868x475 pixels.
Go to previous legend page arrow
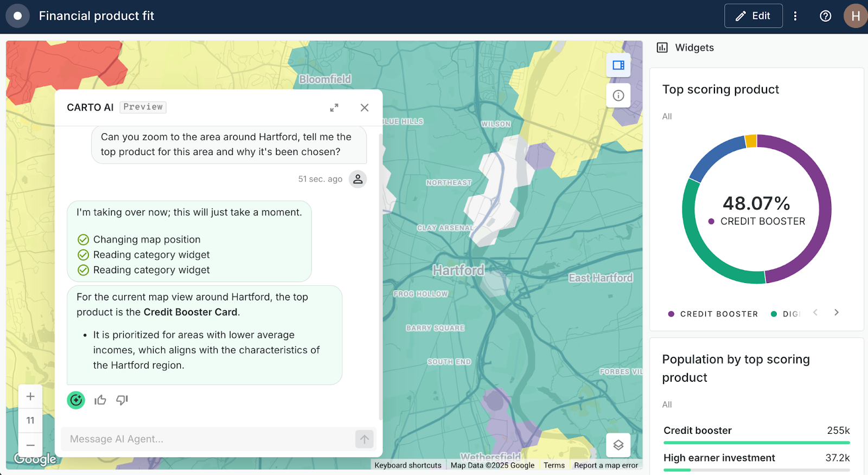pos(815,312)
